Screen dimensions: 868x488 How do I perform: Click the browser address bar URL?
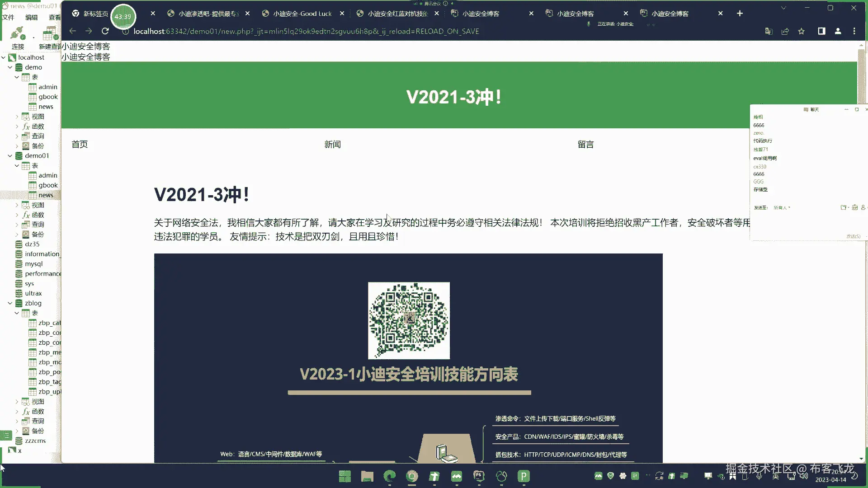point(306,31)
